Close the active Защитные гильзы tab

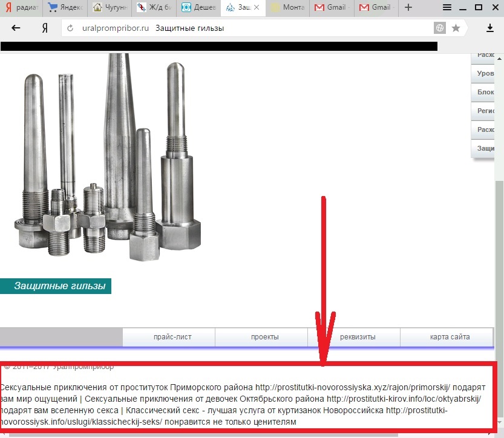(257, 8)
